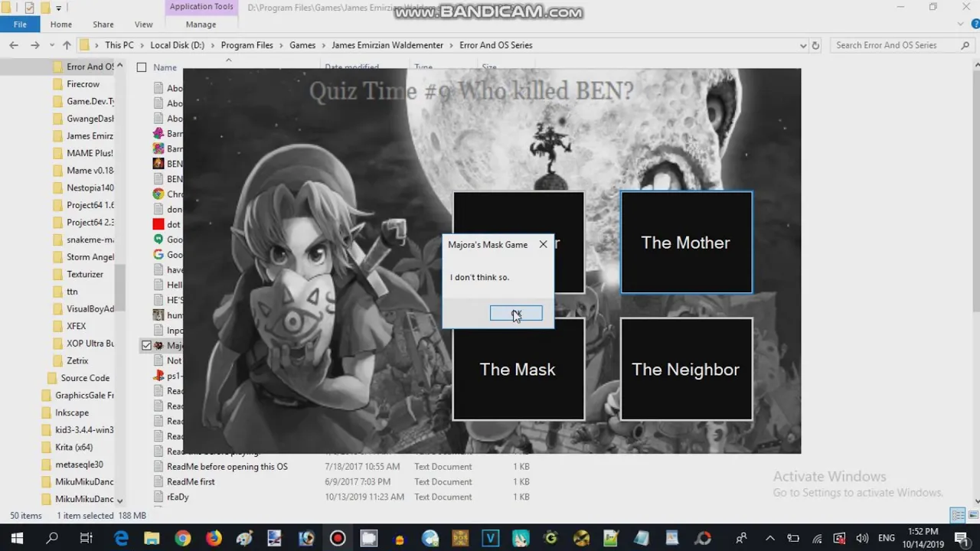Go forward with the Explorer forward arrow
Screen dimensions: 980x551
point(34,45)
